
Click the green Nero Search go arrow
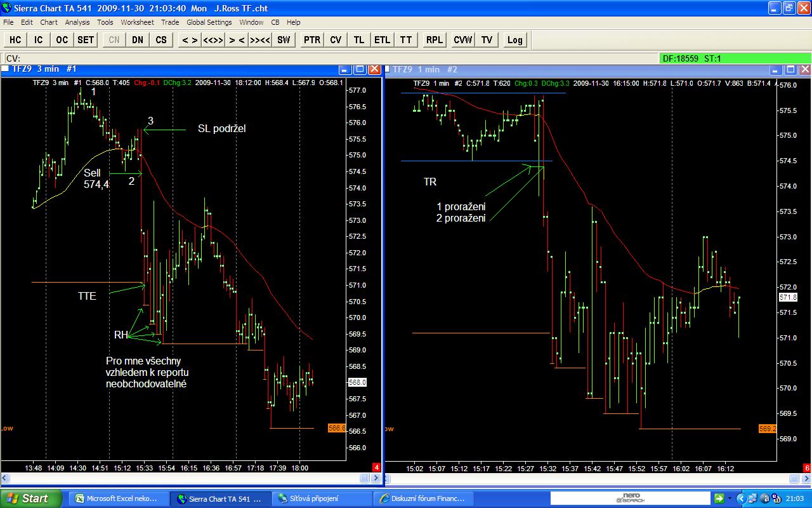click(718, 498)
